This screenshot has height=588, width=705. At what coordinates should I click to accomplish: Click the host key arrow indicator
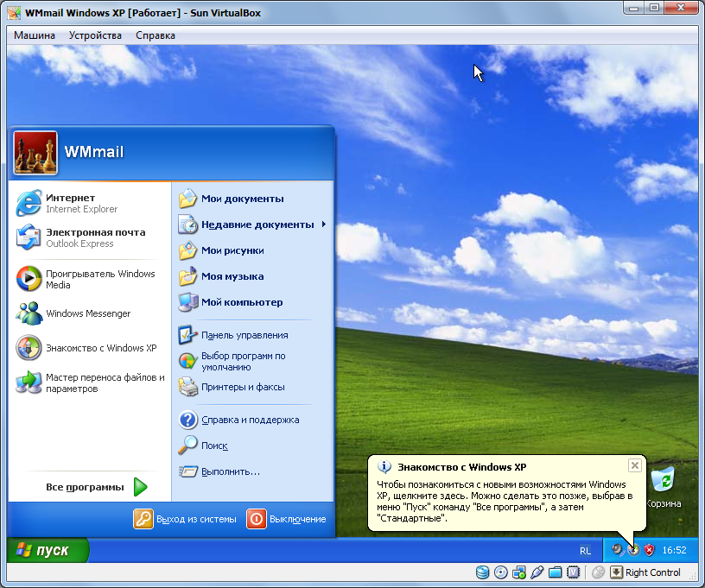point(616,572)
